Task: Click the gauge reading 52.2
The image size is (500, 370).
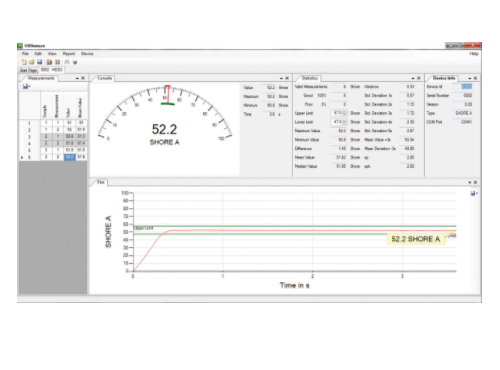Action: pos(164,129)
